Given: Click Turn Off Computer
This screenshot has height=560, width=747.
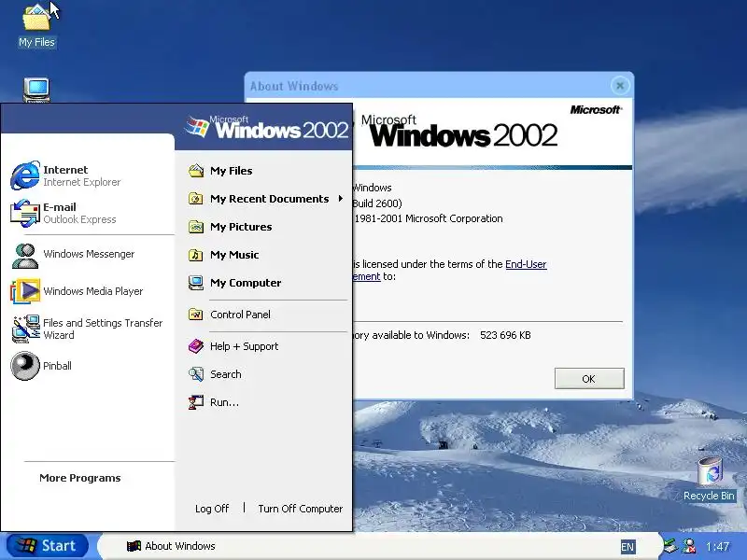Looking at the screenshot, I should point(300,509).
